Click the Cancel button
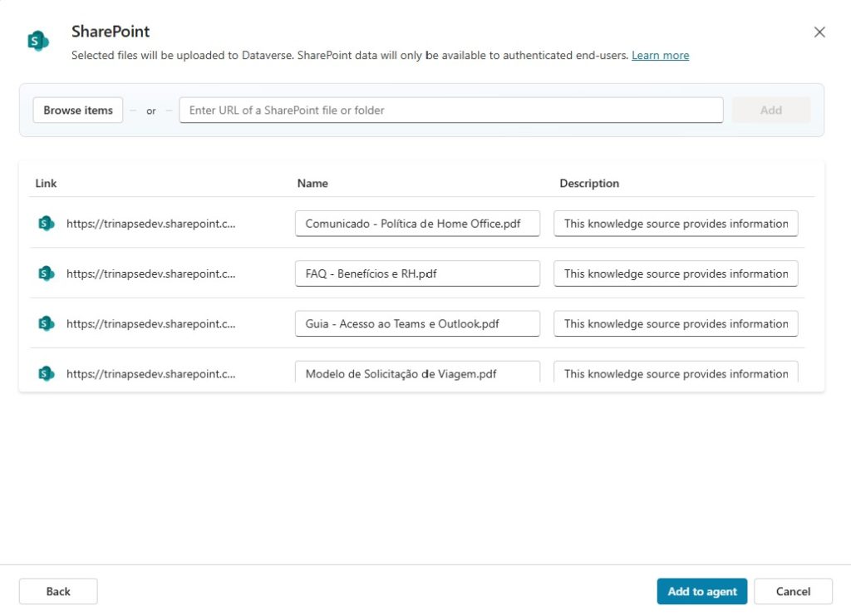Screen dimensions: 851x616 click(x=792, y=591)
